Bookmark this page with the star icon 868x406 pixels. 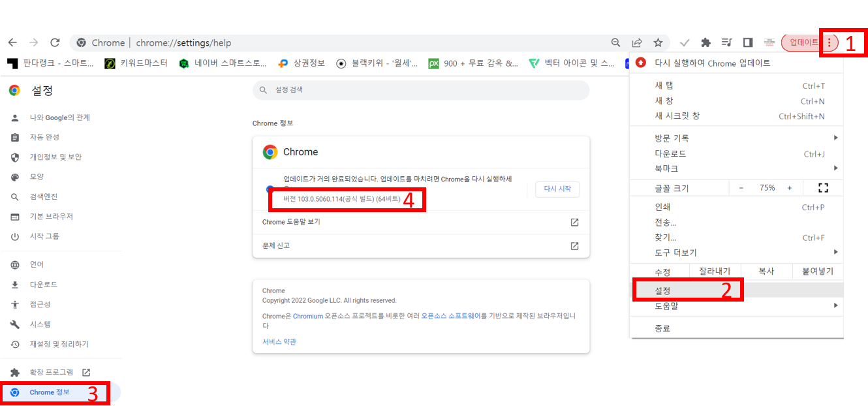click(x=658, y=42)
